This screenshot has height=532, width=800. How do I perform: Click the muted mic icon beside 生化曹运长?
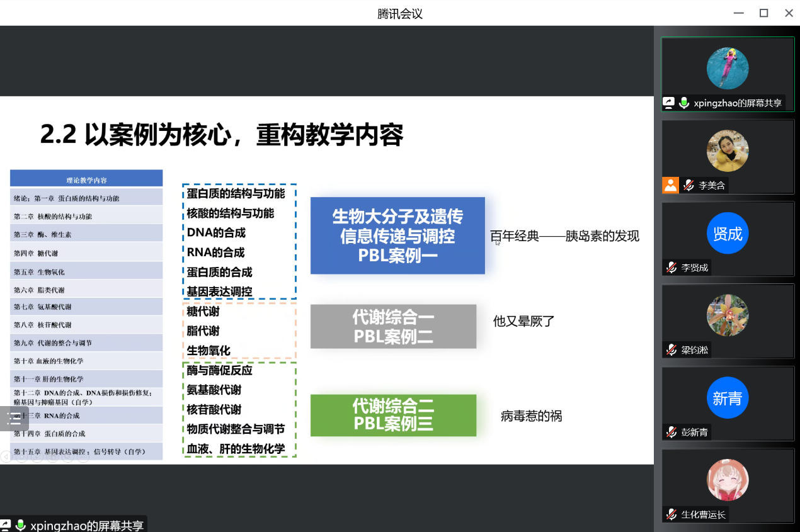point(671,514)
